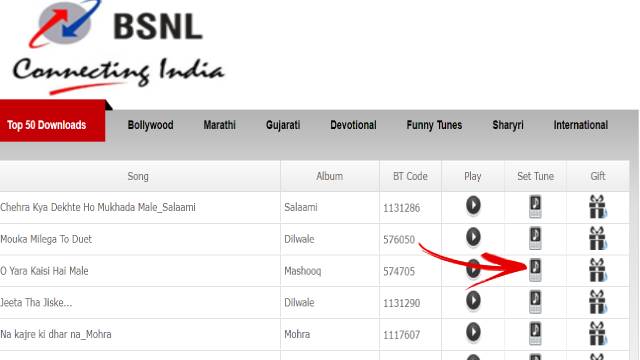Viewport: 640px width, 360px height.
Task: Click the Set Tune column header
Action: pyautogui.click(x=535, y=176)
